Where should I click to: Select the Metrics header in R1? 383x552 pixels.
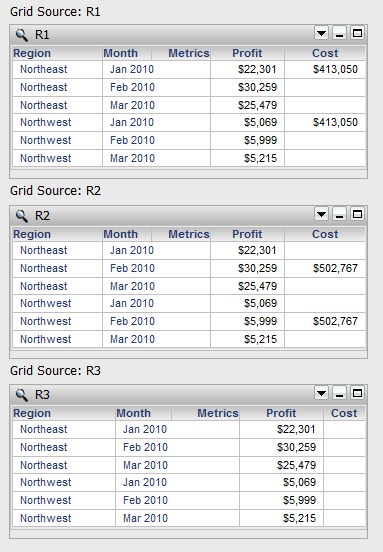point(189,53)
